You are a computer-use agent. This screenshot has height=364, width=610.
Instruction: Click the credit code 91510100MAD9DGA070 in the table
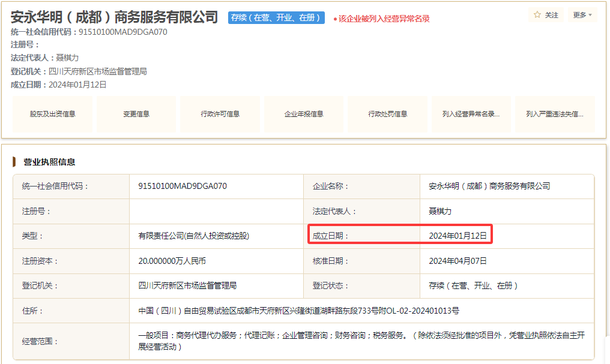click(x=183, y=186)
